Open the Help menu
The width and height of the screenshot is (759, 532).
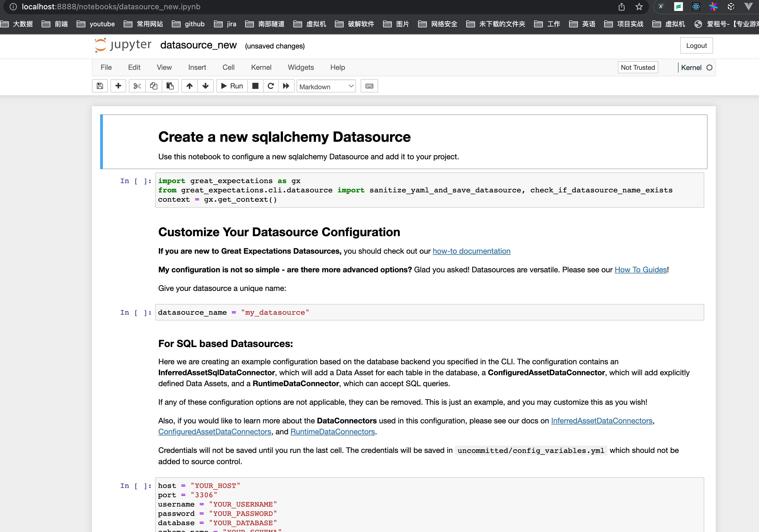[x=338, y=67]
